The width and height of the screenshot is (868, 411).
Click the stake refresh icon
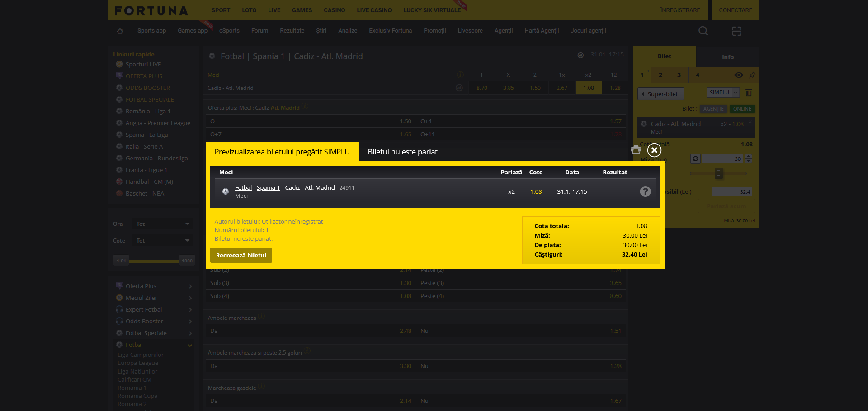(x=695, y=159)
